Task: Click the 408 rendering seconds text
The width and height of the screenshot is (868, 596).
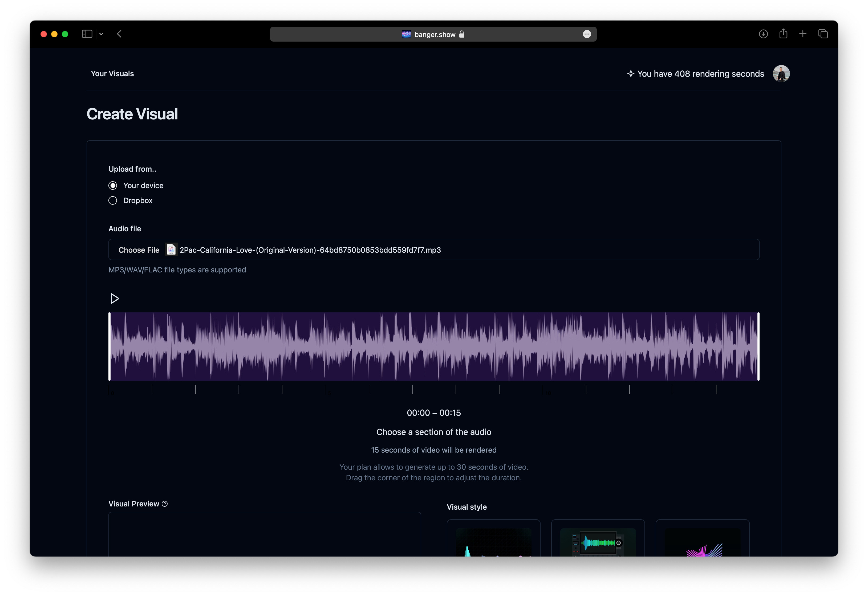Action: pyautogui.click(x=700, y=74)
